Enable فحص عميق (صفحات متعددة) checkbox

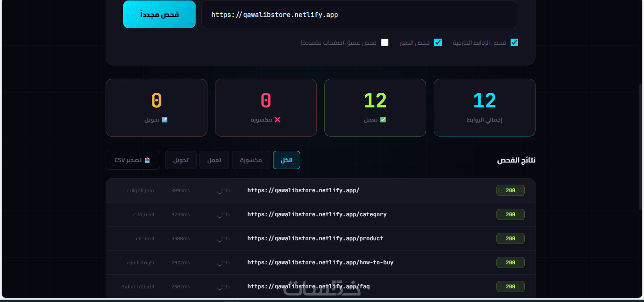(x=385, y=42)
